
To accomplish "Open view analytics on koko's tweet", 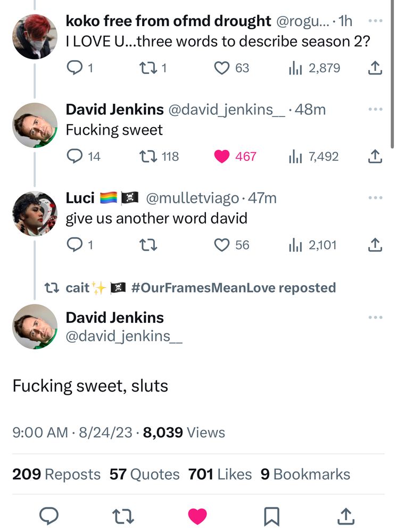I will coord(296,68).
